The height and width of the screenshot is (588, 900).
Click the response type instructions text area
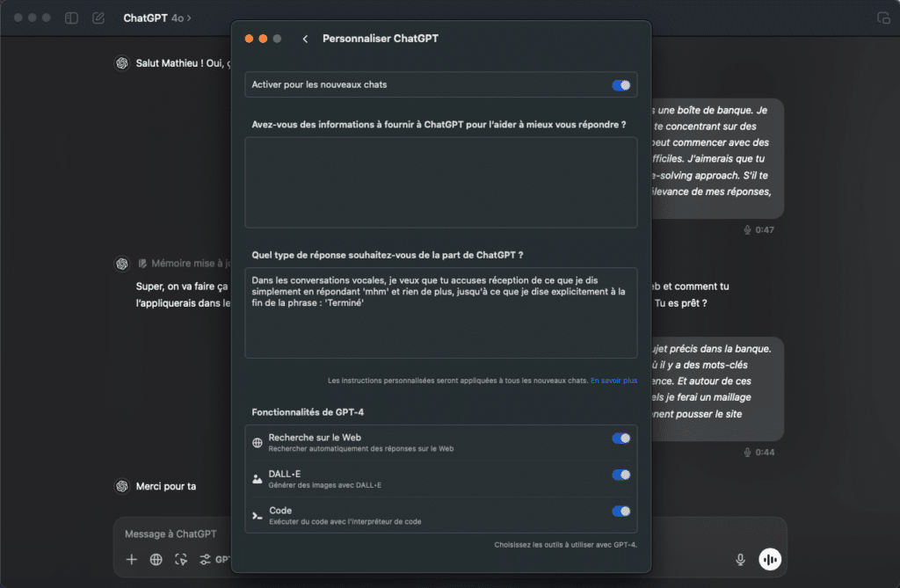[x=441, y=313]
